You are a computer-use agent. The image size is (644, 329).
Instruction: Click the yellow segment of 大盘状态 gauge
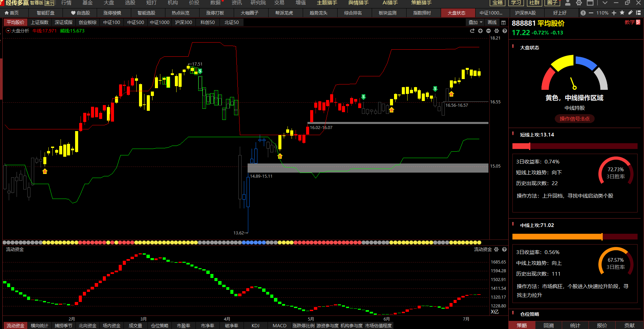562,63
